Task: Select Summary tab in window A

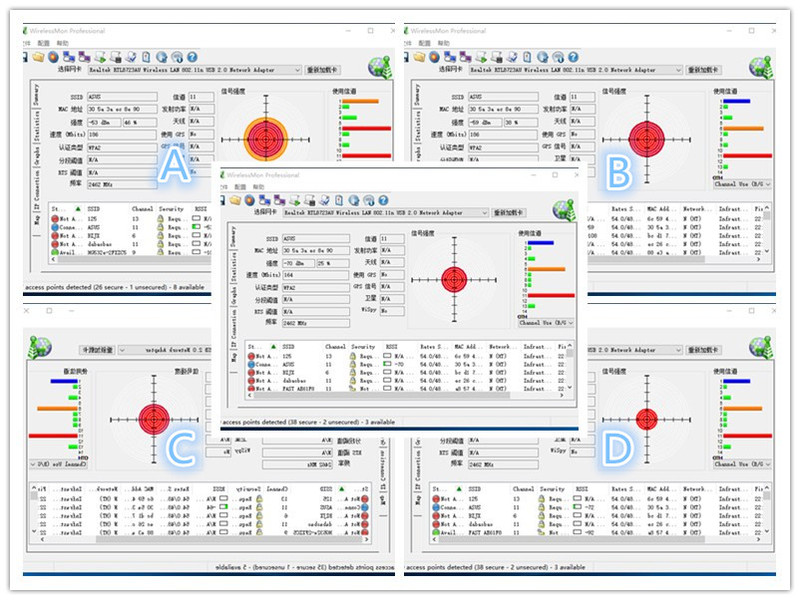Action: (36, 95)
